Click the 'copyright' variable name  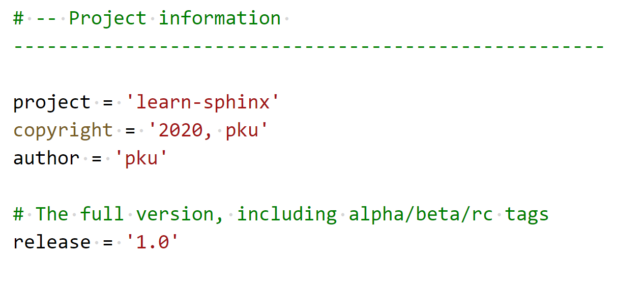click(x=63, y=131)
